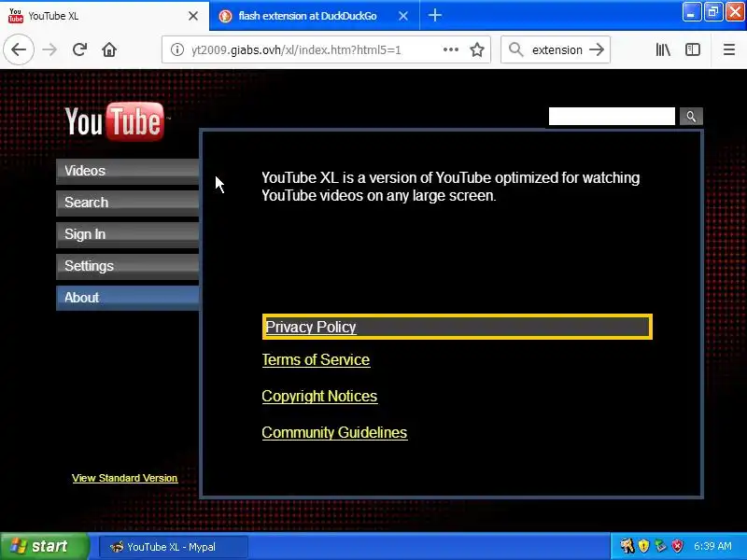Click View Standard Version link
The image size is (747, 560).
(125, 478)
